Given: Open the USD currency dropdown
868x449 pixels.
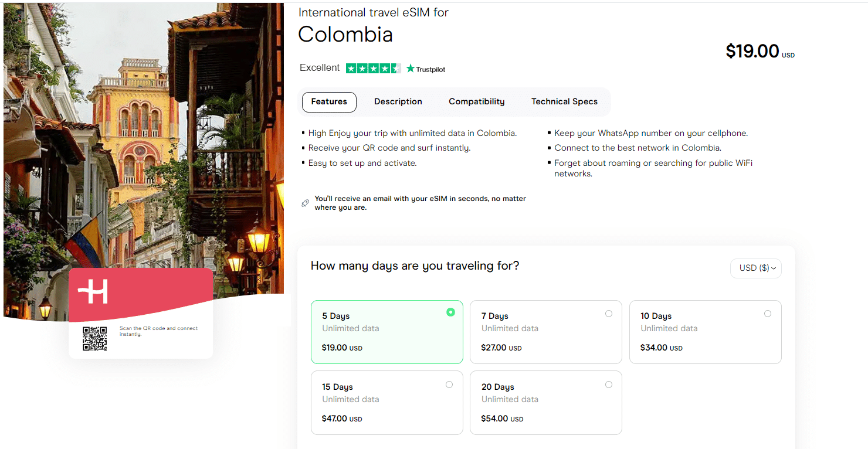Looking at the screenshot, I should point(755,268).
